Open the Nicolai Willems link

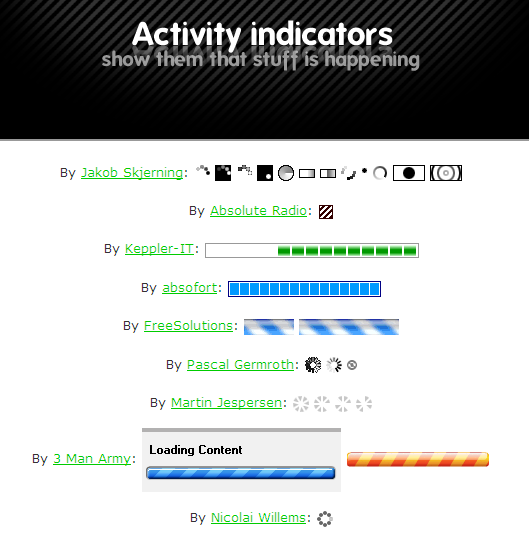pyautogui.click(x=258, y=517)
